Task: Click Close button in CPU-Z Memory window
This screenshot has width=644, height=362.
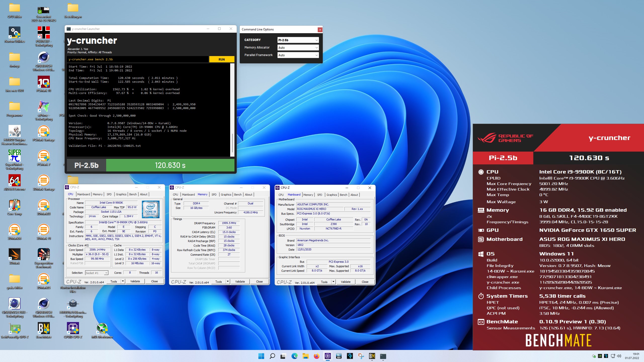Action: pos(259,282)
